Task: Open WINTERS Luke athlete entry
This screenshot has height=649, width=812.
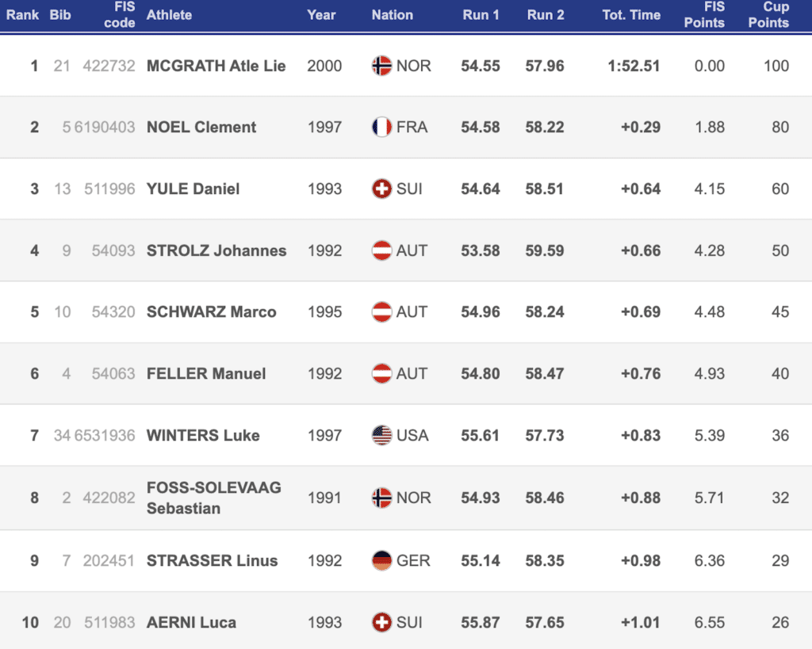Action: pyautogui.click(x=203, y=435)
